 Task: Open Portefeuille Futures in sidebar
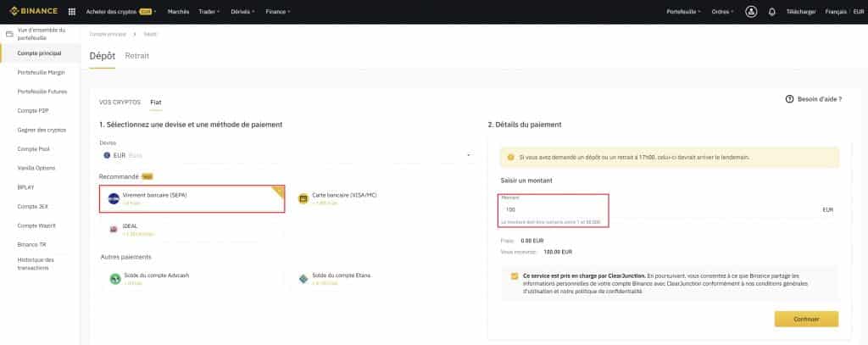(x=42, y=92)
